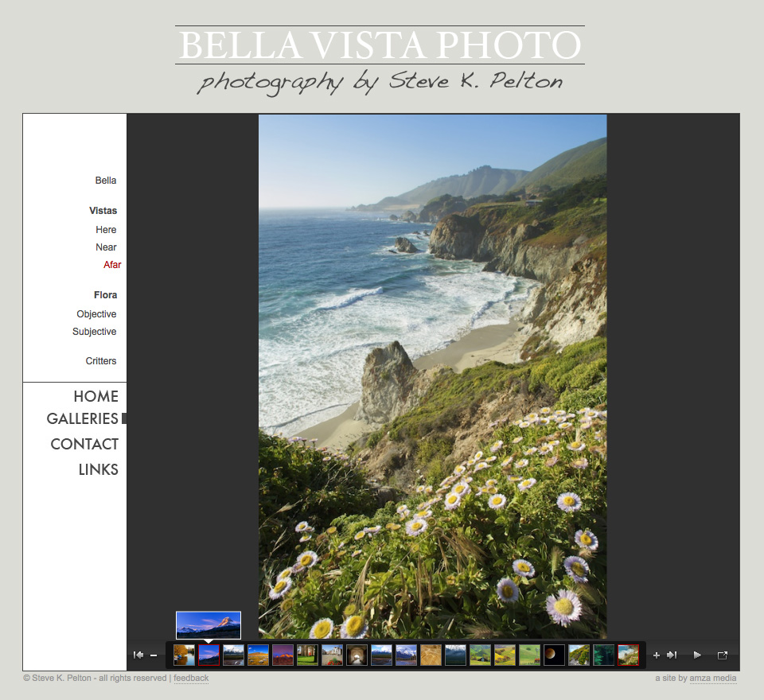Viewport: 764px width, 700px height.
Task: Jump to the first image in the strip
Action: coord(138,655)
